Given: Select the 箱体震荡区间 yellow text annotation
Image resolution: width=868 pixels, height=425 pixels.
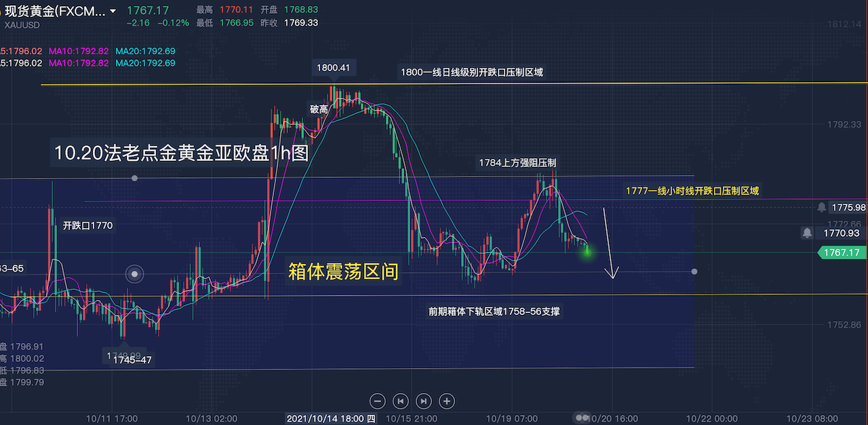Looking at the screenshot, I should pos(343,272).
